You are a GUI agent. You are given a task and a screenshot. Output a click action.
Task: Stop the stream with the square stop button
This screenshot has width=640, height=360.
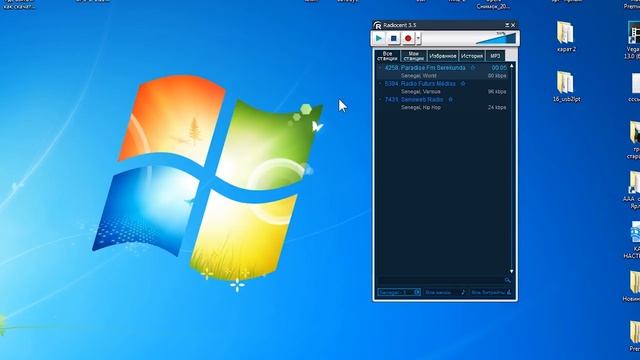393,38
